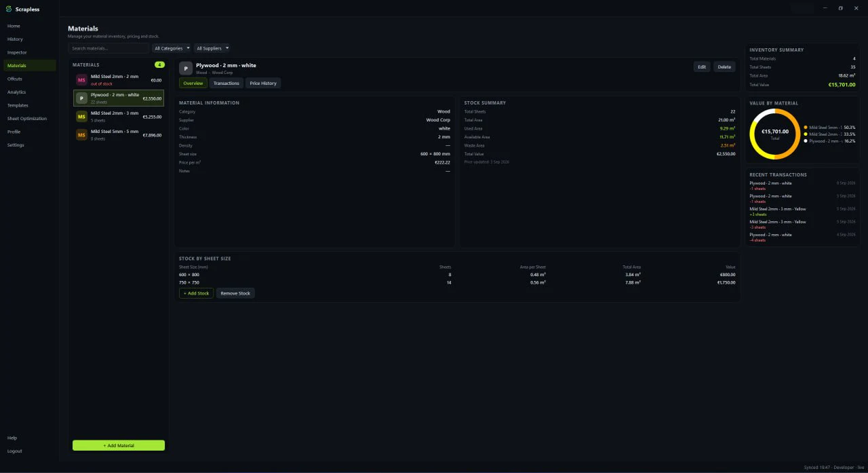Open the All Categories filter dropdown

click(172, 48)
